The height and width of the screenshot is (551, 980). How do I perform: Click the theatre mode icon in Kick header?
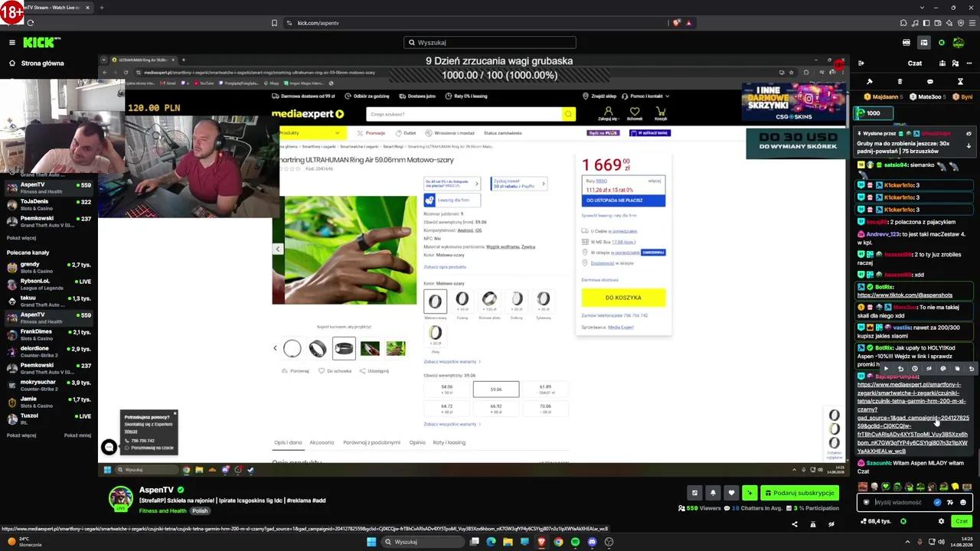point(924,43)
